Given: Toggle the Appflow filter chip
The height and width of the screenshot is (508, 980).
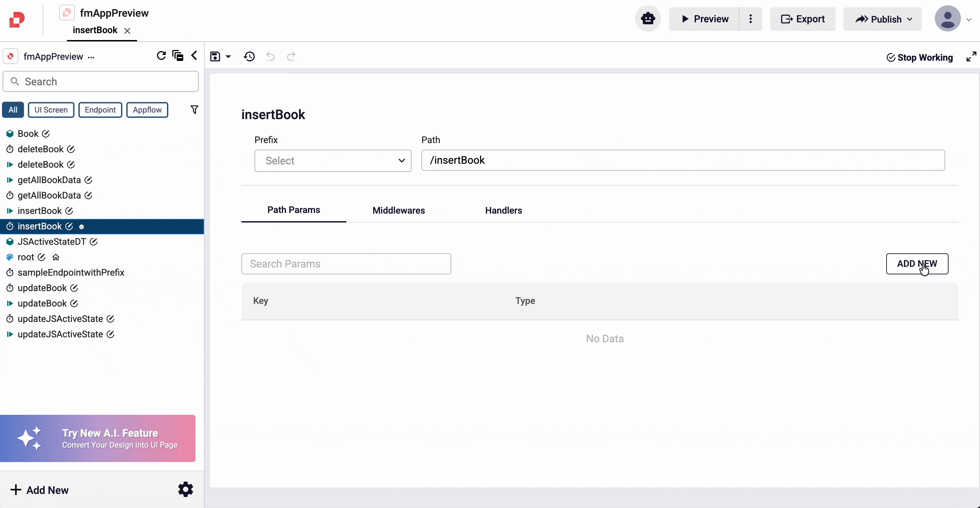Looking at the screenshot, I should click(147, 110).
